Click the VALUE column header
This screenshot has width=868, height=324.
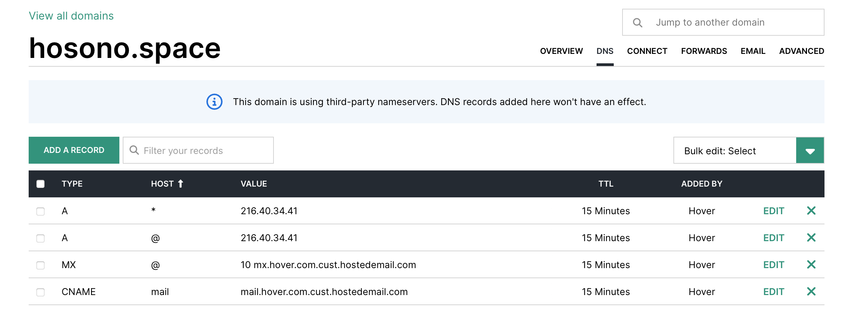[x=254, y=184]
